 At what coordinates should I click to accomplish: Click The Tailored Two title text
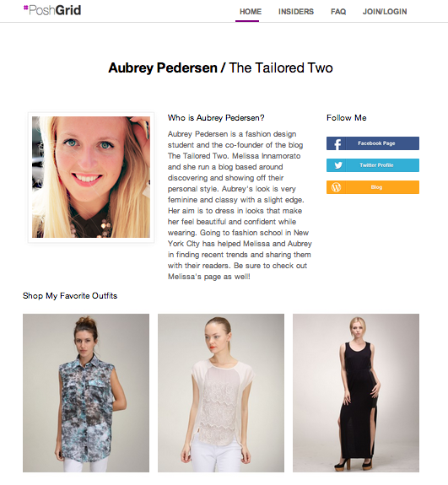click(x=281, y=67)
